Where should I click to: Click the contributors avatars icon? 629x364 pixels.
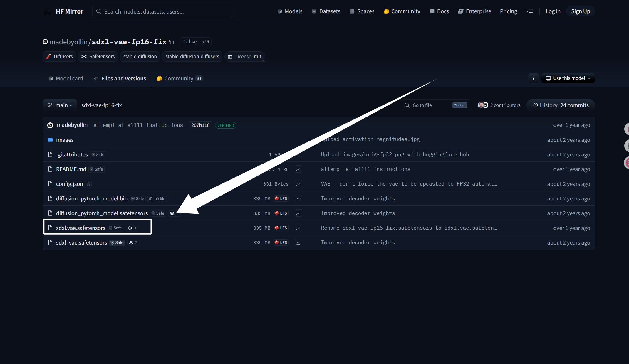pyautogui.click(x=483, y=105)
